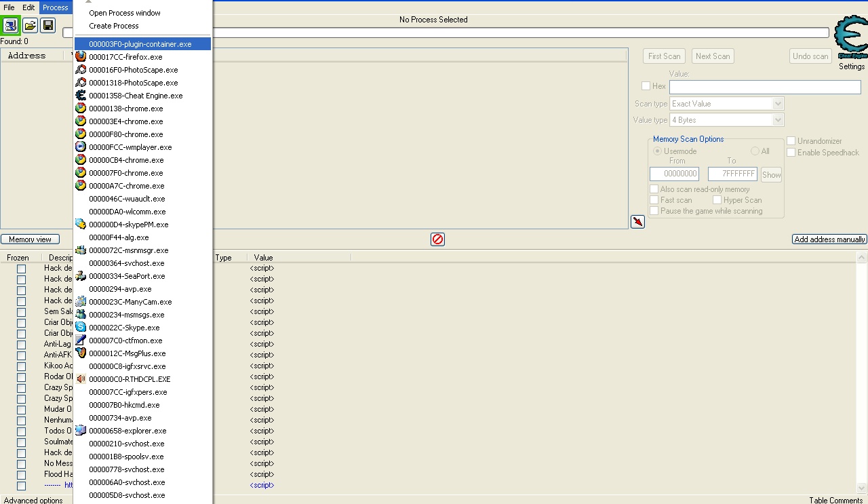868x504 pixels.
Task: Click the RTHDCPL.EXE speaker icon
Action: [81, 379]
